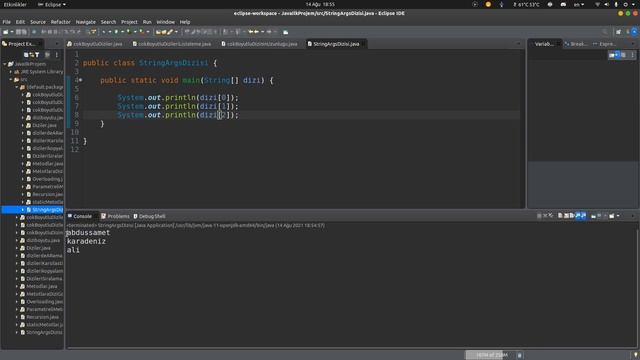Switch to the highlighted Debug perspective icon
This screenshot has width=640, height=360.
pyautogui.click(x=634, y=32)
